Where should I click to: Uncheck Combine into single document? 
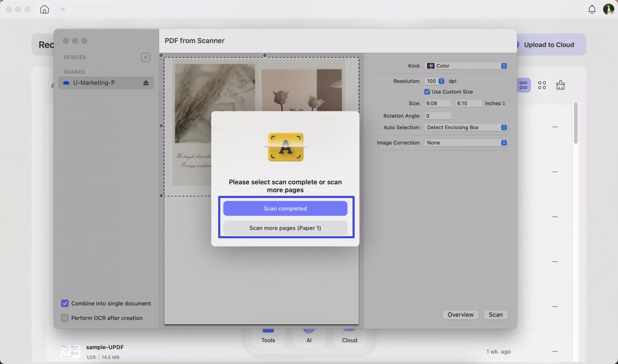(65, 303)
